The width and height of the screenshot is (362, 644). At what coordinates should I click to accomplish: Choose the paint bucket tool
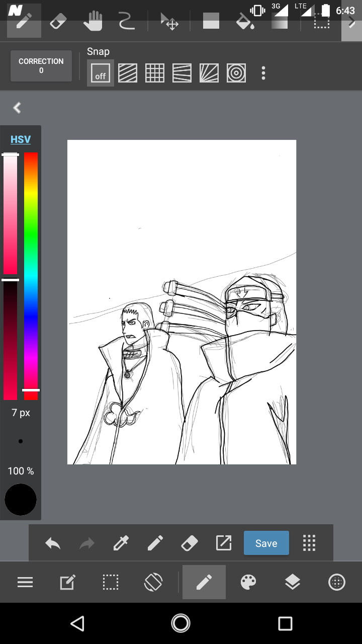(245, 22)
